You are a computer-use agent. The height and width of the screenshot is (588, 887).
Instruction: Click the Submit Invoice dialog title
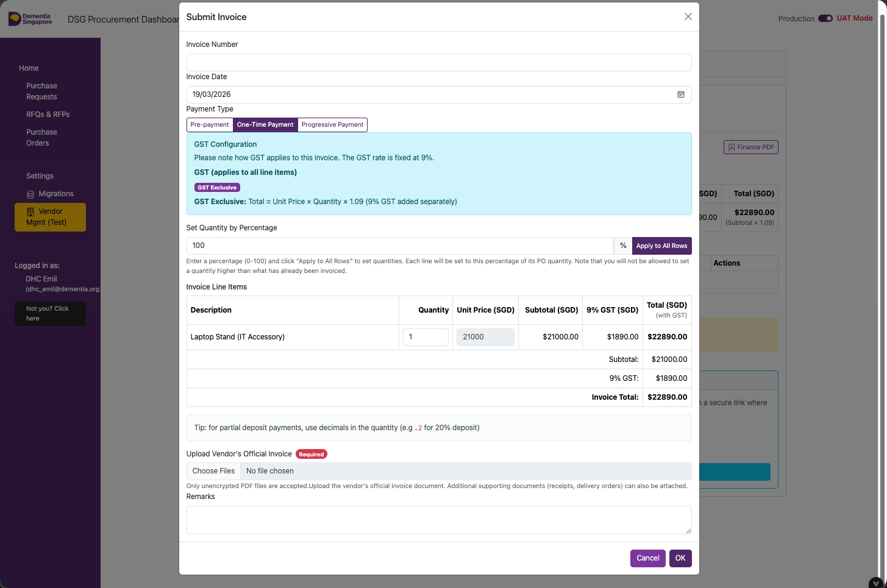[216, 17]
